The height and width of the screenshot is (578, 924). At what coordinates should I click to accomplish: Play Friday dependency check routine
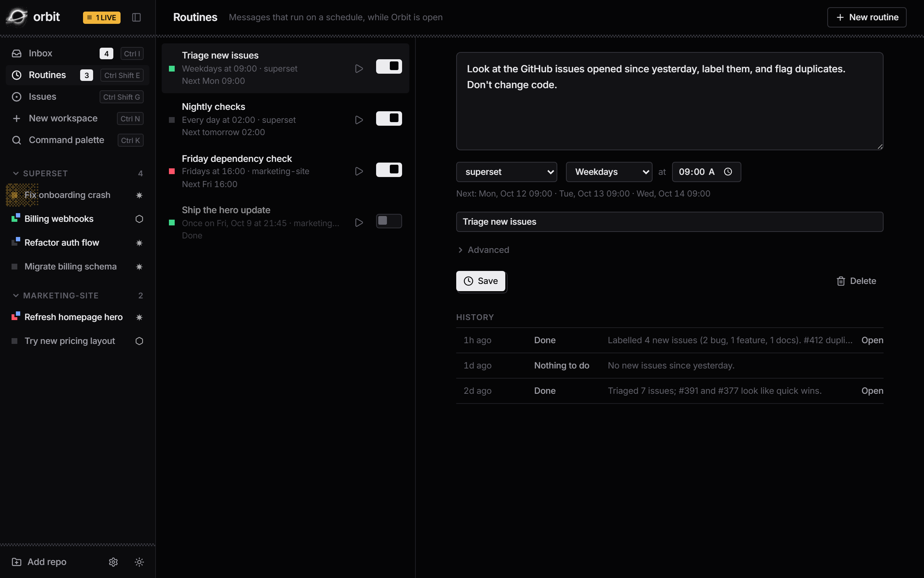[x=359, y=171]
